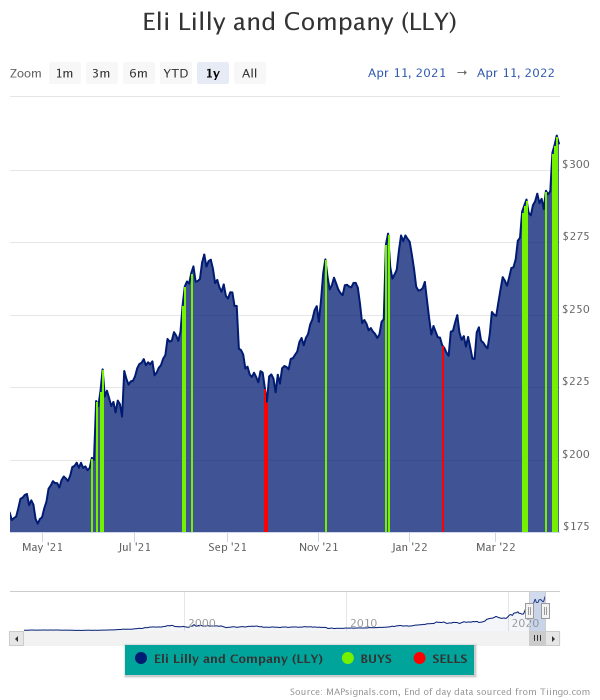
Task: Click the $175 y-axis label
Action: coord(576,526)
